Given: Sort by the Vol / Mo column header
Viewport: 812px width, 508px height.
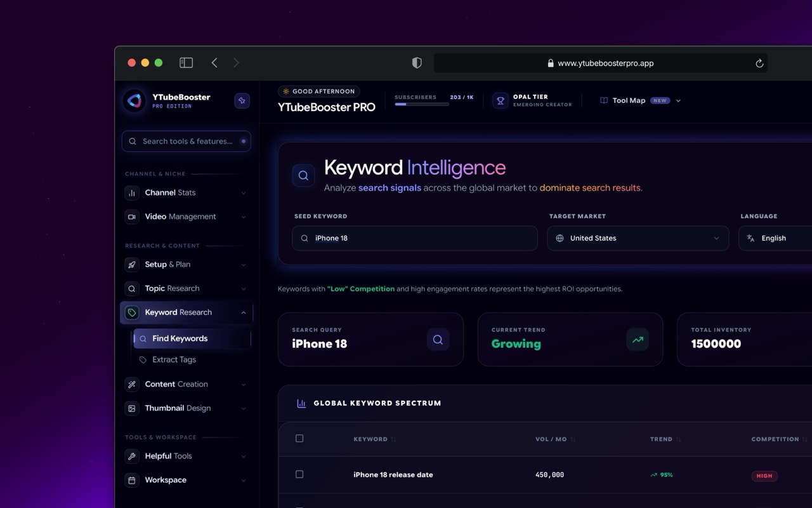Looking at the screenshot, I should click(556, 439).
